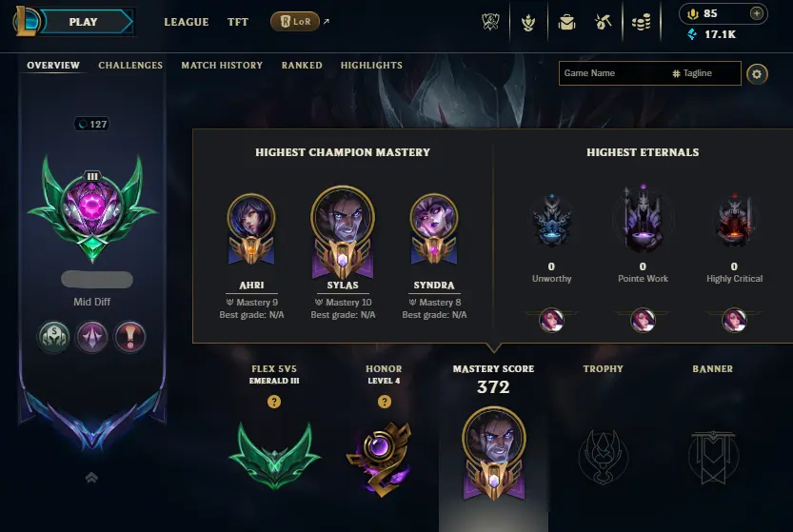
Task: Select the empty Banner slot
Action: click(x=713, y=457)
